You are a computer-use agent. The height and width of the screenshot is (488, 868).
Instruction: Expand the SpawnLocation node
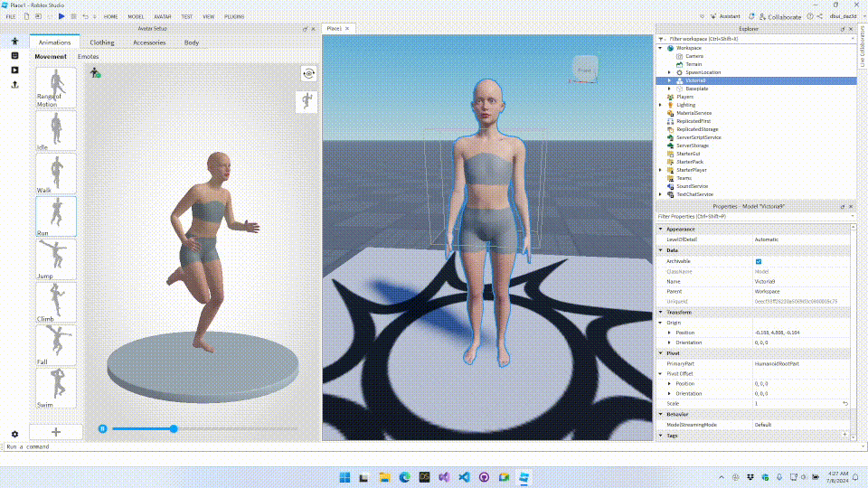tap(669, 72)
